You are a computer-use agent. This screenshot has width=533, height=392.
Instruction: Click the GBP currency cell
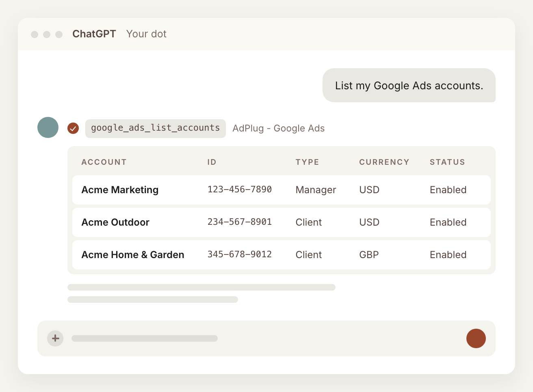click(369, 255)
